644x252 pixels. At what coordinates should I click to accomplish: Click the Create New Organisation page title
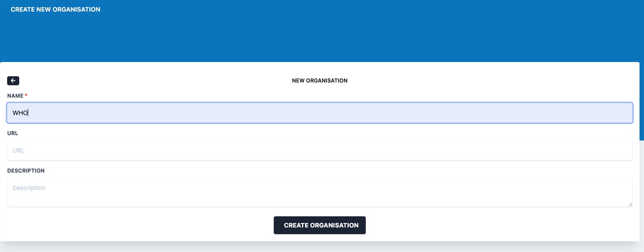pyautogui.click(x=55, y=9)
